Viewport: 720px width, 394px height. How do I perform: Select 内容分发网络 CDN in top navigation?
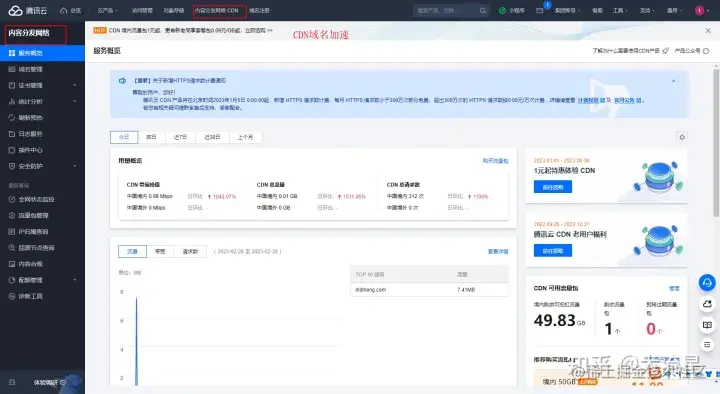pyautogui.click(x=216, y=10)
